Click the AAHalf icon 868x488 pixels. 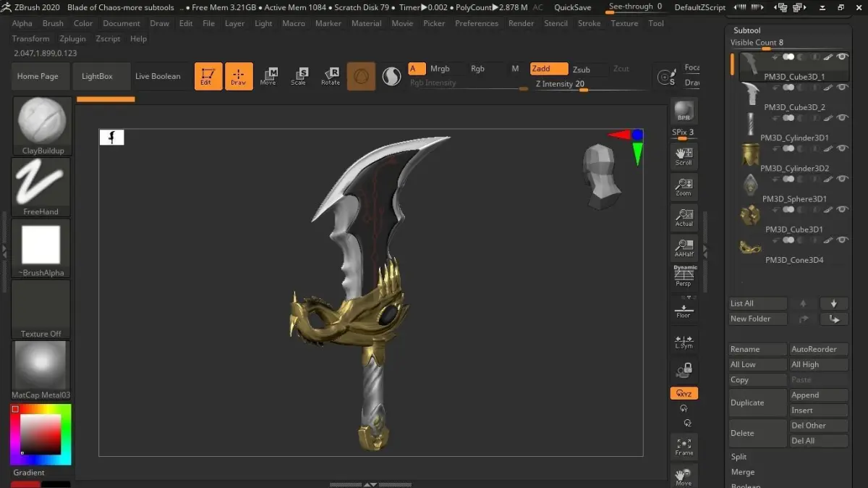coord(684,247)
